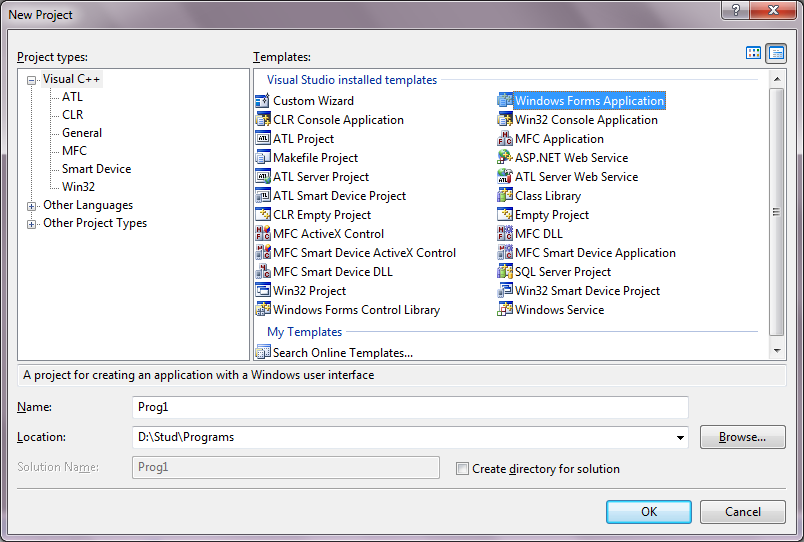The image size is (804, 542).
Task: Select the MFC DLL label
Action: tap(538, 234)
